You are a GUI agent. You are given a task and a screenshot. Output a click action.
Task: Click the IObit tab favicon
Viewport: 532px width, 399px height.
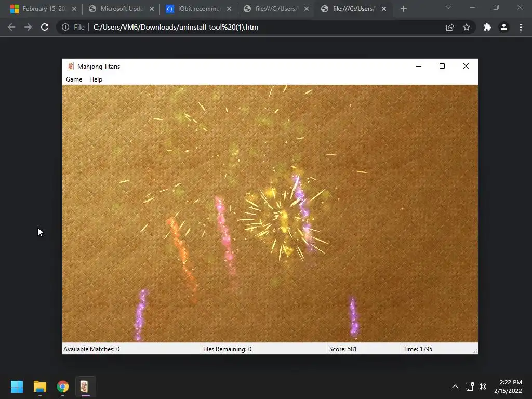tap(170, 9)
